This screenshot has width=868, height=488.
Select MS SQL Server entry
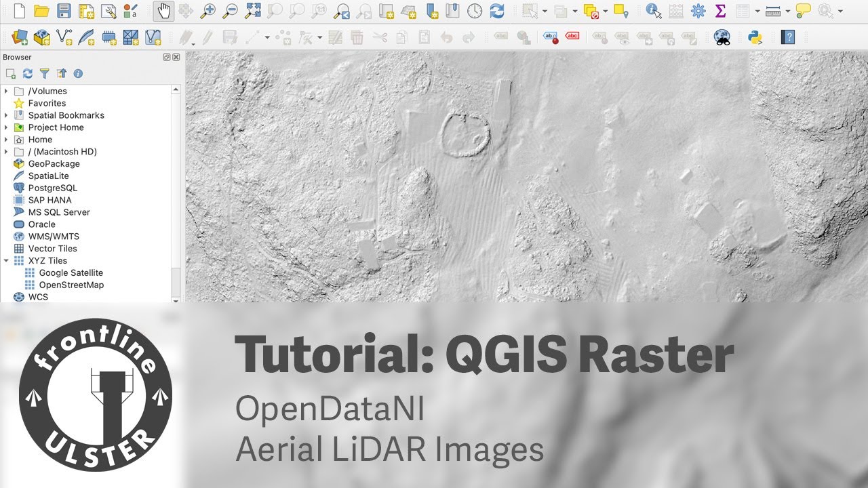pos(59,212)
